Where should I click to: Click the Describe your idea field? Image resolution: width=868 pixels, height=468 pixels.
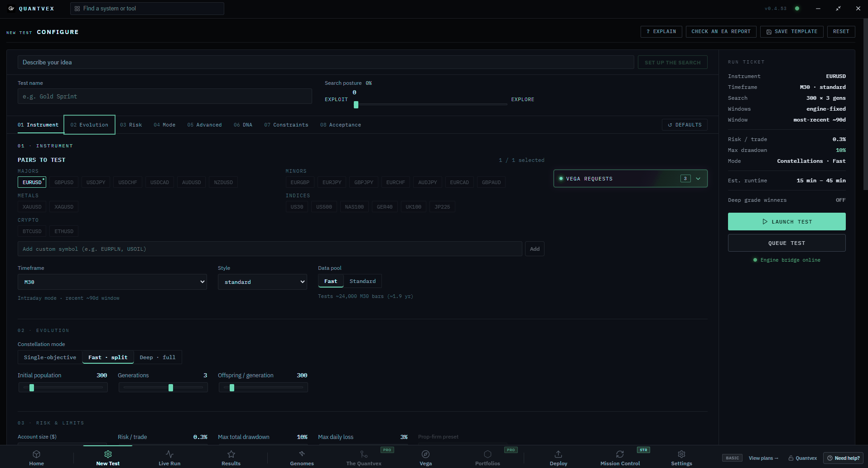[x=326, y=62]
